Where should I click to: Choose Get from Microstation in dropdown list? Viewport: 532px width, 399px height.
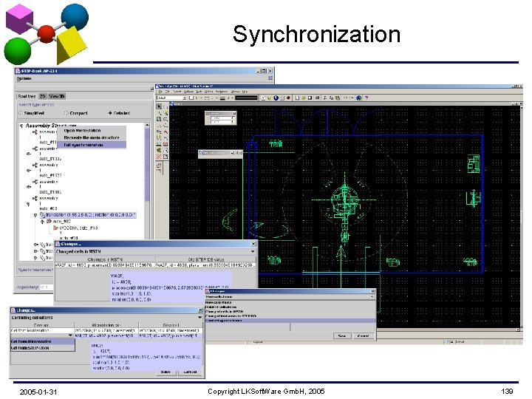[42, 341]
